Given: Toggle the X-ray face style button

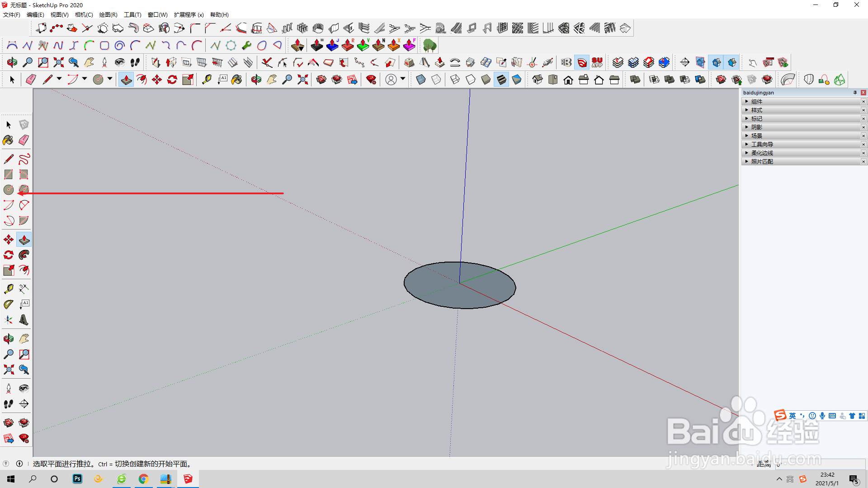Looking at the screenshot, I should (x=420, y=80).
